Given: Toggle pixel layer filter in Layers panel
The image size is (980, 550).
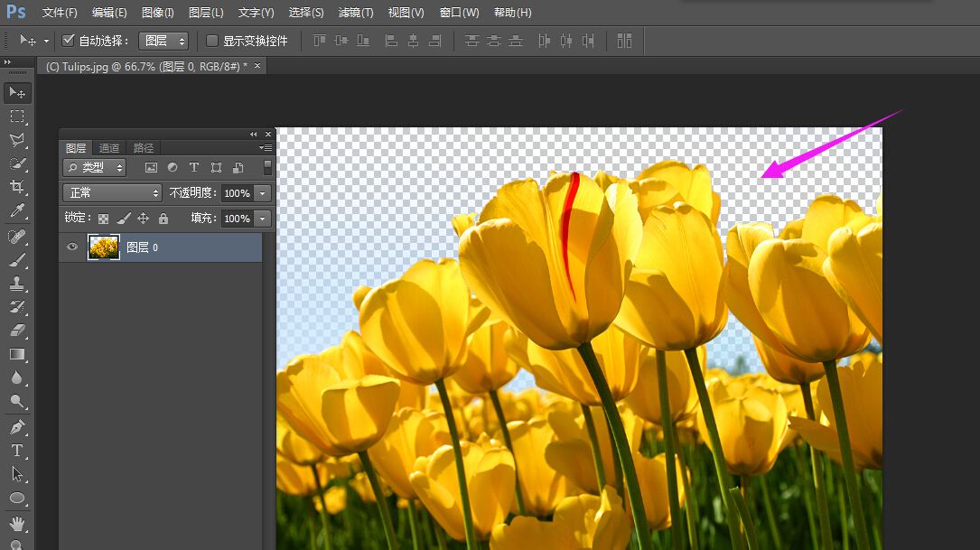Looking at the screenshot, I should pyautogui.click(x=151, y=167).
